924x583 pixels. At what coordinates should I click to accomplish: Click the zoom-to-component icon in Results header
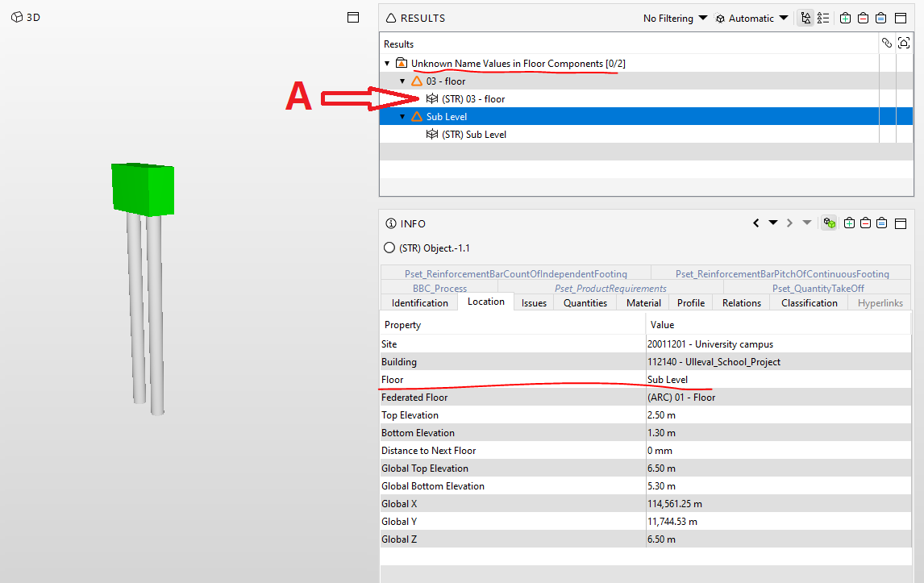904,43
